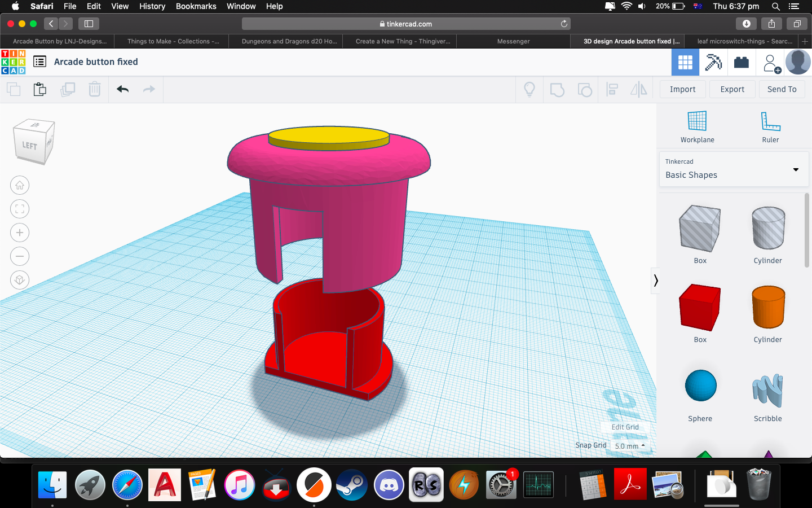Click the Send To button
Screen dimensions: 812x508
(x=782, y=89)
